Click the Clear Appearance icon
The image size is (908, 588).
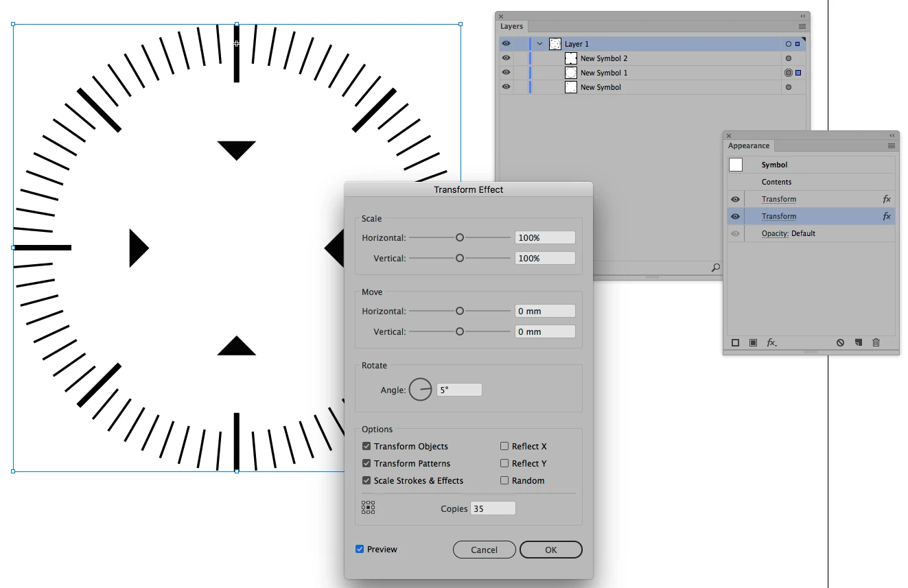pos(840,343)
